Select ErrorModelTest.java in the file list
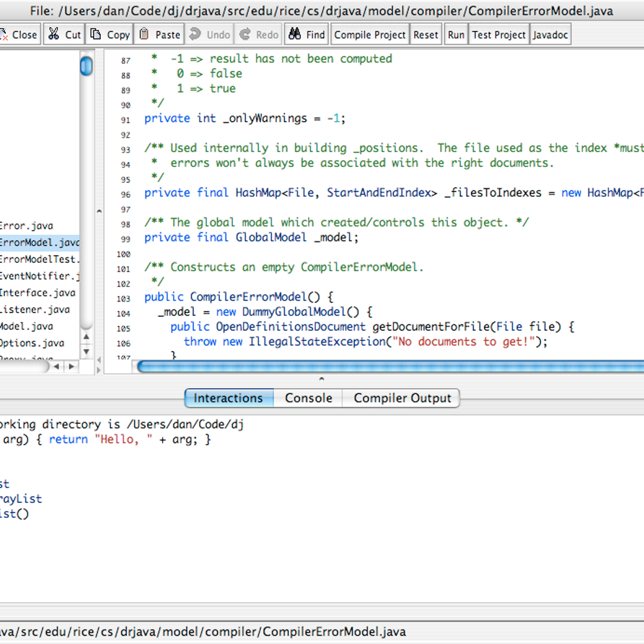Image resolution: width=644 pixels, height=644 pixels. (38, 259)
